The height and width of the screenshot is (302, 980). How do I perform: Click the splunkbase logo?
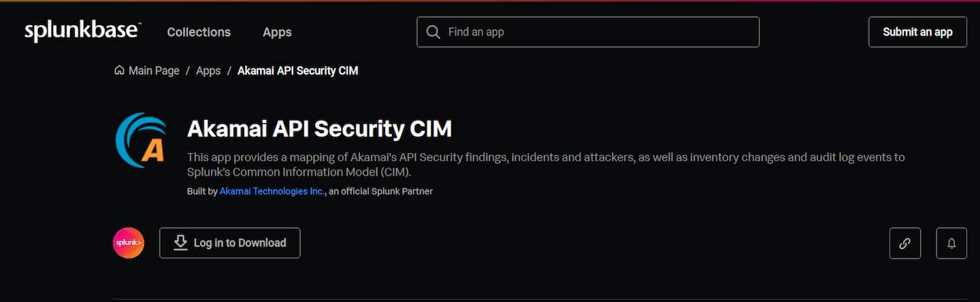coord(82,31)
